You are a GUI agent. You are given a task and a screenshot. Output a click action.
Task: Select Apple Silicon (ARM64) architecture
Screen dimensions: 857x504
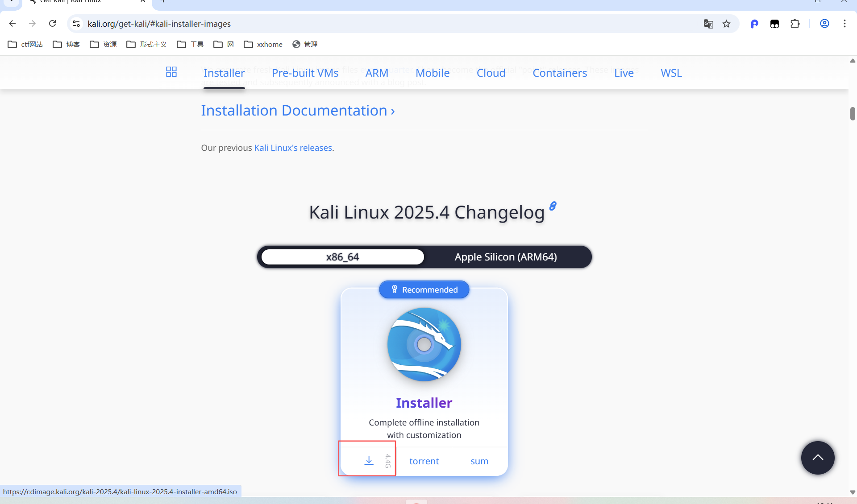point(506,257)
